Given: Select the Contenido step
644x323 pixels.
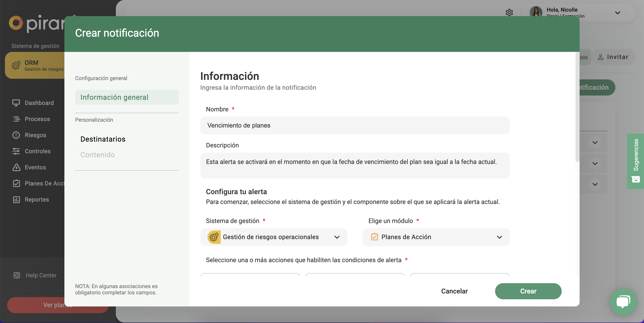Looking at the screenshot, I should point(98,155).
